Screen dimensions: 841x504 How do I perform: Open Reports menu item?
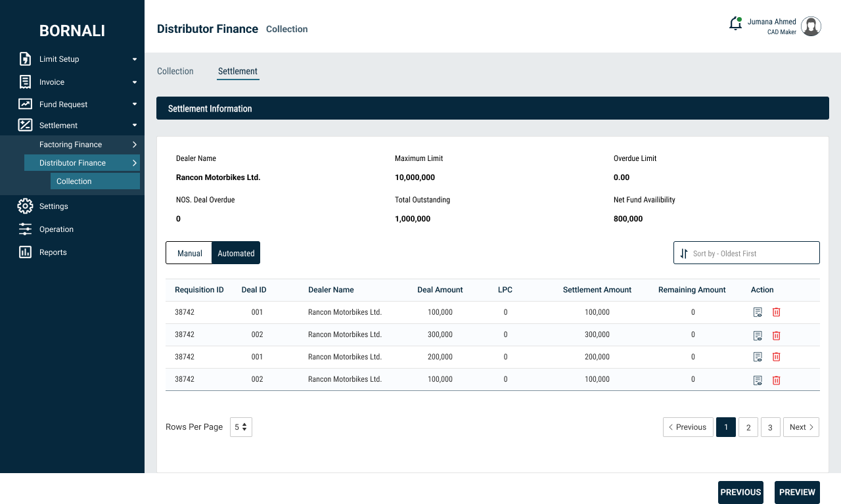[x=53, y=252]
